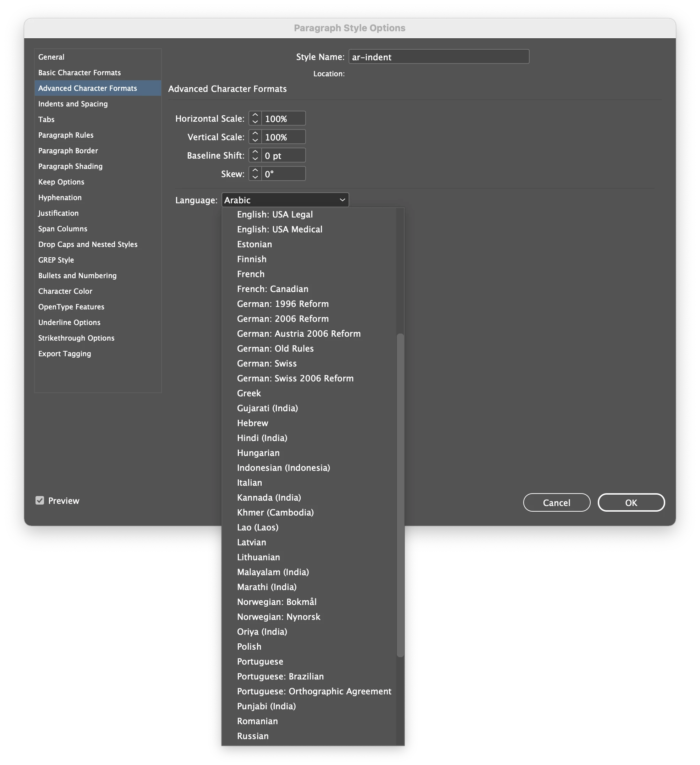Screen dimensions: 700x765
Task: Click the Style Name text field
Action: [x=438, y=57]
